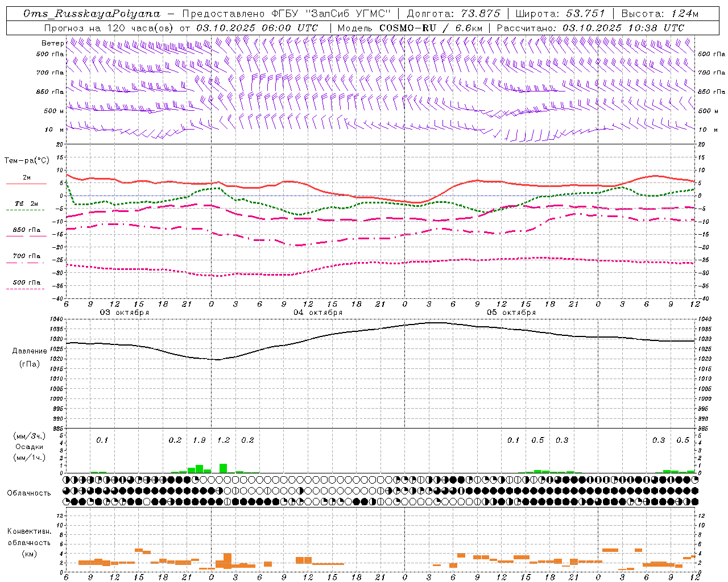The image size is (728, 582).
Task: Select the Высота 124м label
Action: click(659, 14)
